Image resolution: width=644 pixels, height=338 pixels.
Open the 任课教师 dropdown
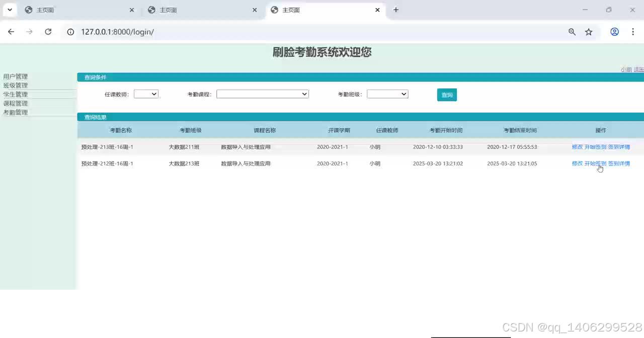tap(146, 94)
